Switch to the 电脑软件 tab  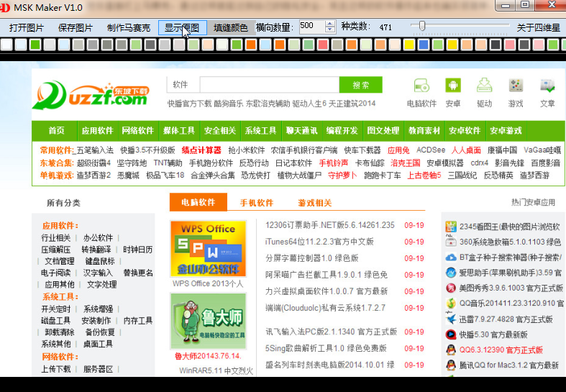pos(198,202)
